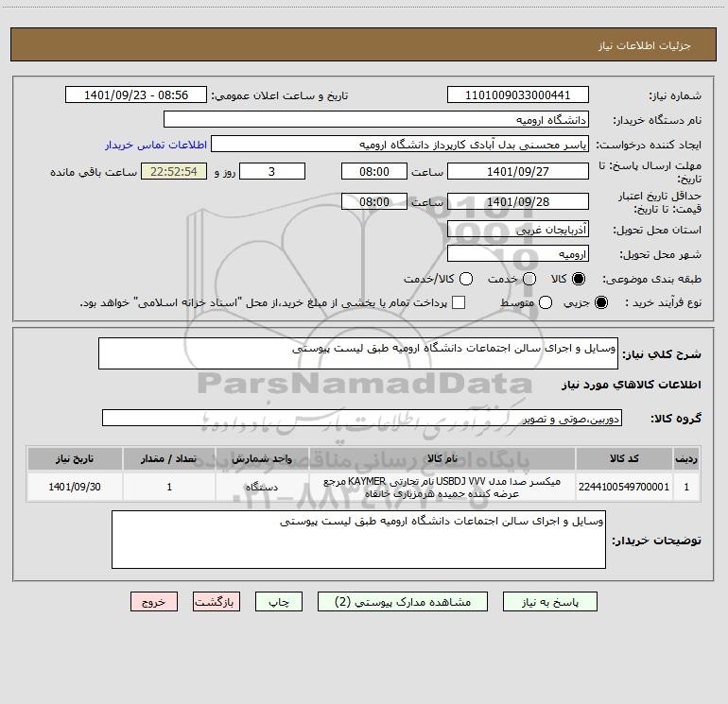Click the remaining days field showing 3
Screen dimensions: 728x704
click(272, 171)
